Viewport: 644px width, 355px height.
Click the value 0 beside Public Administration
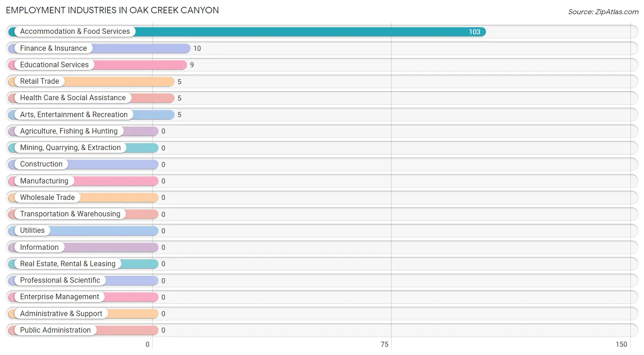click(x=163, y=330)
